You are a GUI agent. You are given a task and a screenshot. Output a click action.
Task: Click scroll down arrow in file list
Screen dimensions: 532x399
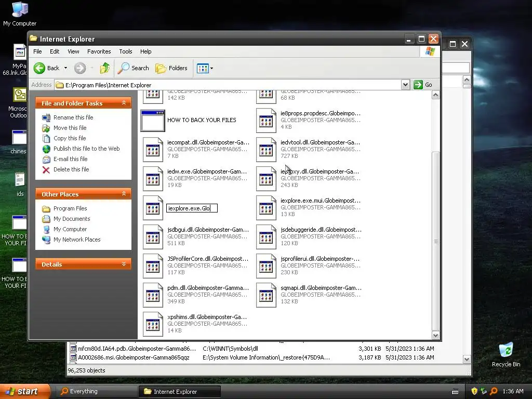436,335
